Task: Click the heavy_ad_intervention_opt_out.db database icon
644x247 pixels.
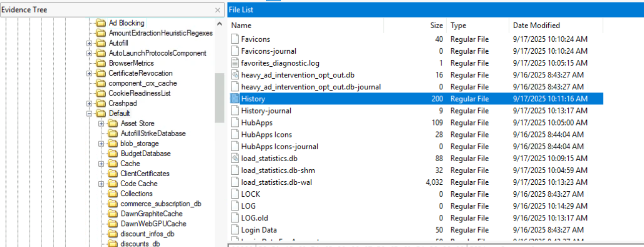Action: point(235,75)
